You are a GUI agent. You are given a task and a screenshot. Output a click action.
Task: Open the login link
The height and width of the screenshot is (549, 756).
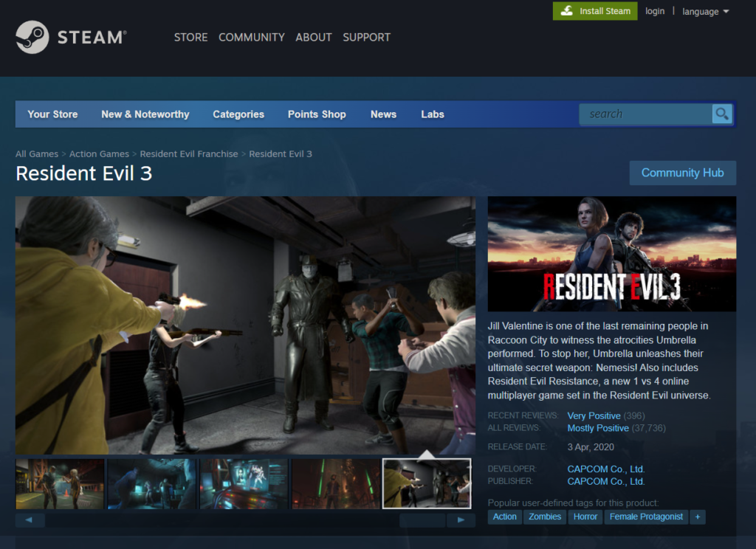coord(655,11)
